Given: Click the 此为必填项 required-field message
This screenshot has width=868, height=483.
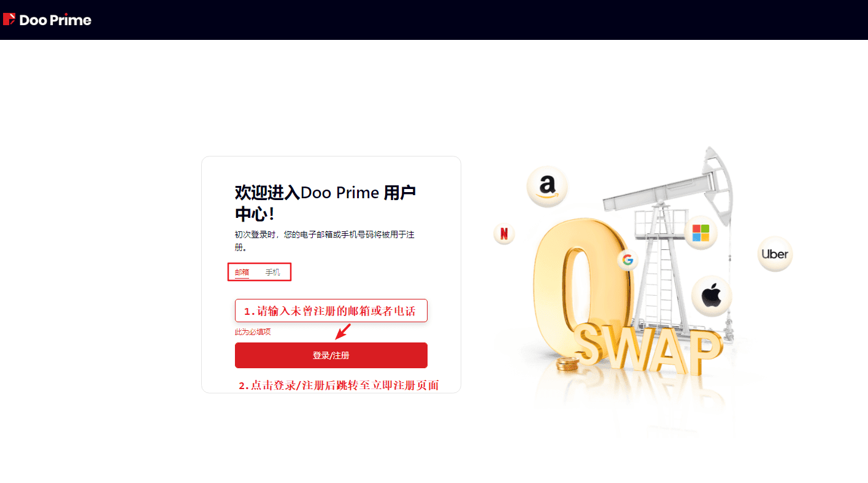Looking at the screenshot, I should [253, 332].
